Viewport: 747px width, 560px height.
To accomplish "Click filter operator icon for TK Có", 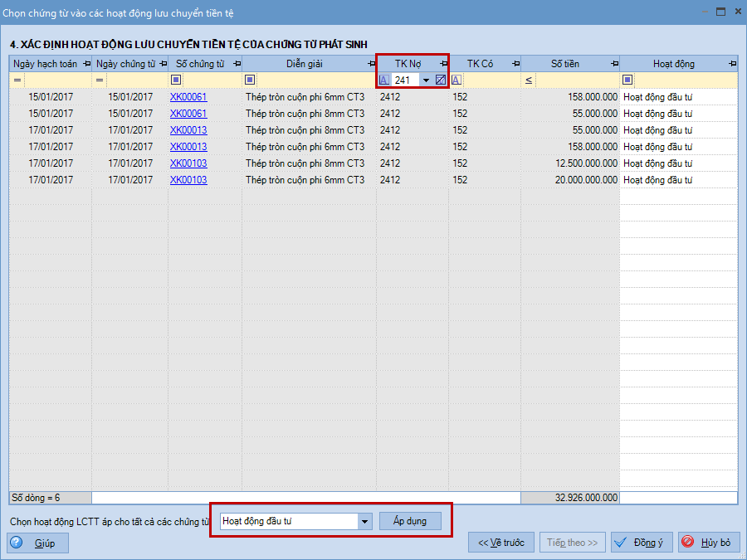I will coord(456,80).
